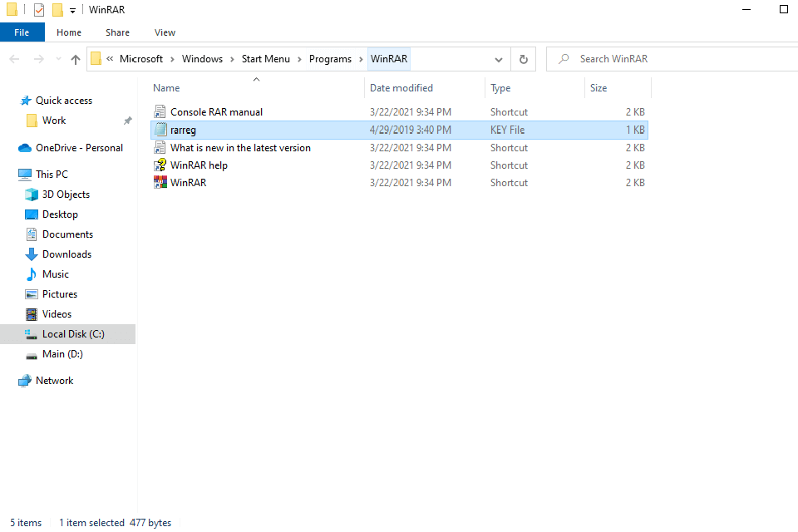Click the Console RAR manual icon
The image size is (798, 532).
click(x=160, y=112)
